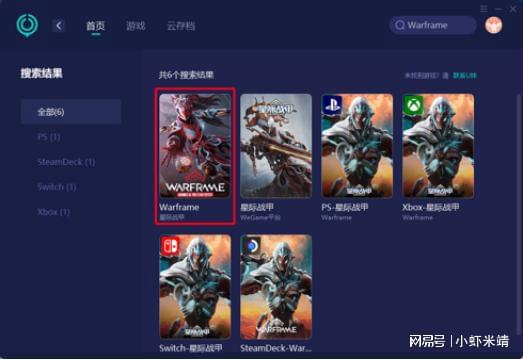Select the 全部(6) filter
The width and height of the screenshot is (523, 360).
click(71, 112)
